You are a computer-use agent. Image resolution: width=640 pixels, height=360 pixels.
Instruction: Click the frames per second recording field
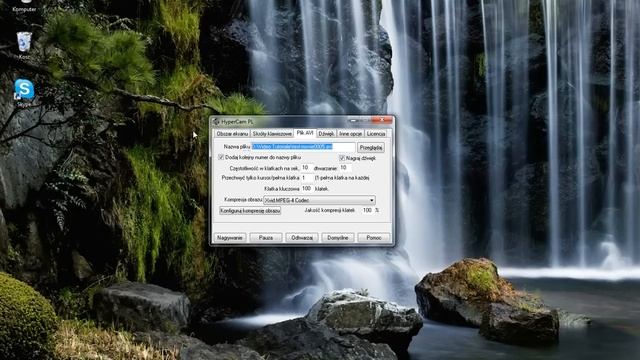point(307,168)
